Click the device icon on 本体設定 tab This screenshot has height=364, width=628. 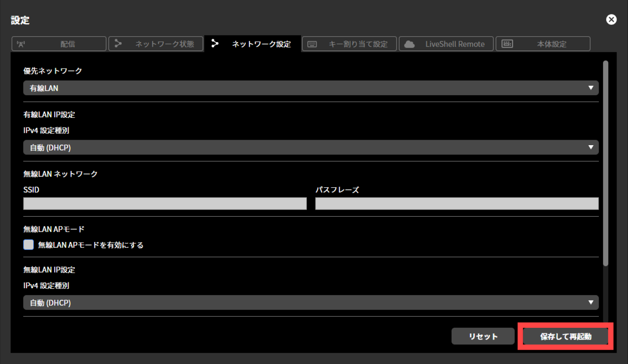tap(507, 43)
